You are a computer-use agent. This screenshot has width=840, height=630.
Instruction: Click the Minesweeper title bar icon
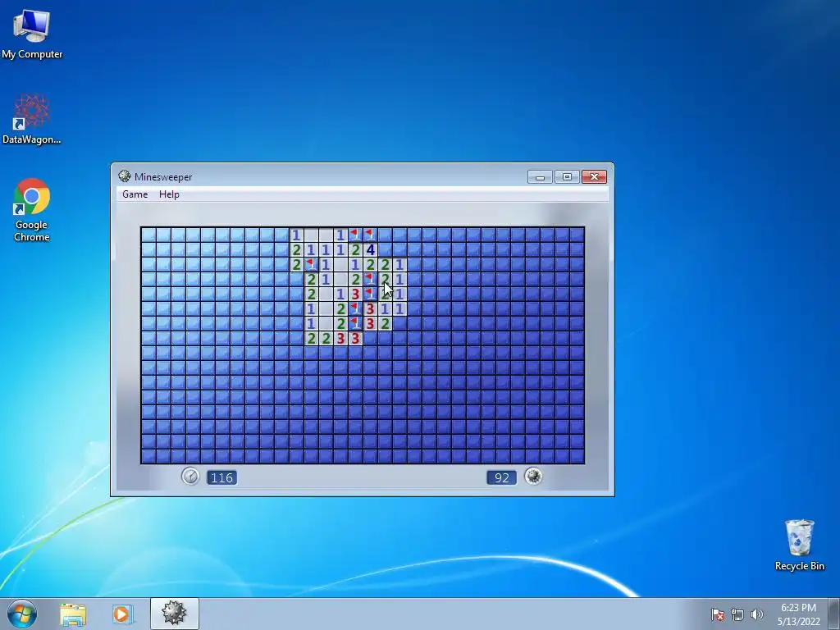tap(125, 176)
